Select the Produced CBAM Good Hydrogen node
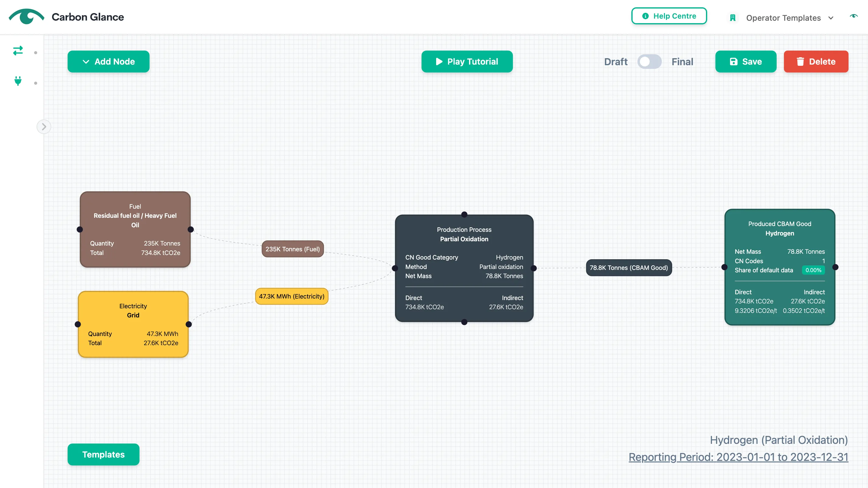The height and width of the screenshot is (488, 868). click(x=780, y=267)
